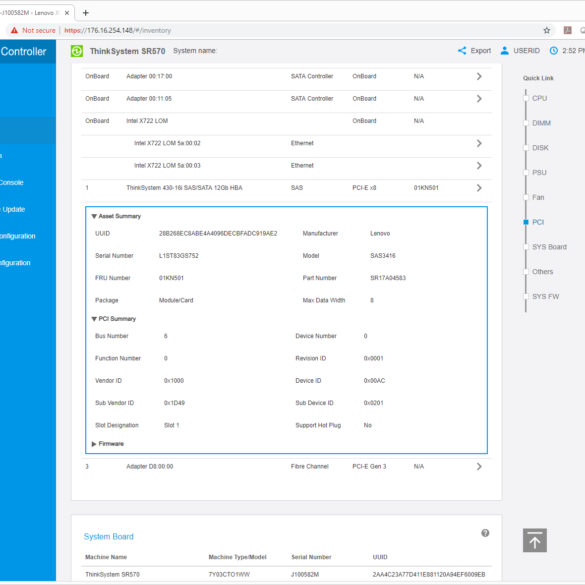Click the Device ID value 0x00AC
The width and height of the screenshot is (585, 585).
[374, 381]
